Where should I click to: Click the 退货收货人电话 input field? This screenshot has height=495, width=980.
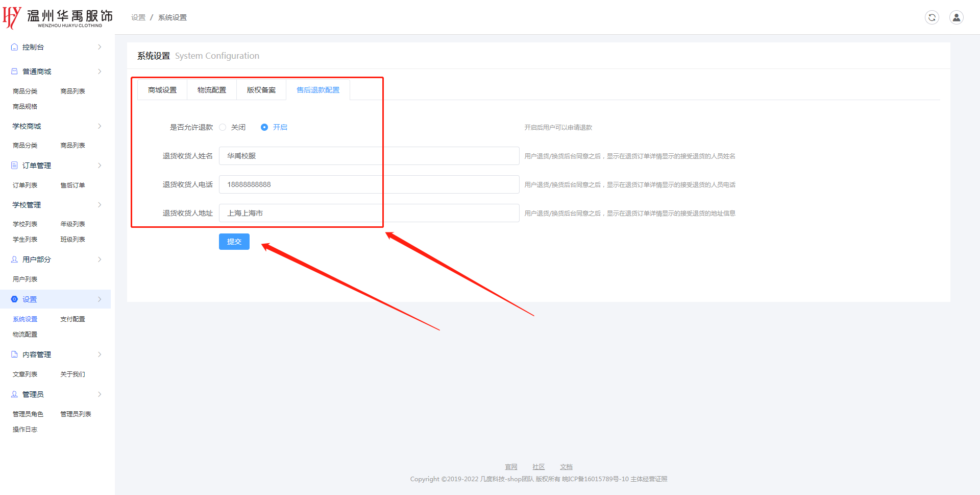[x=369, y=184]
